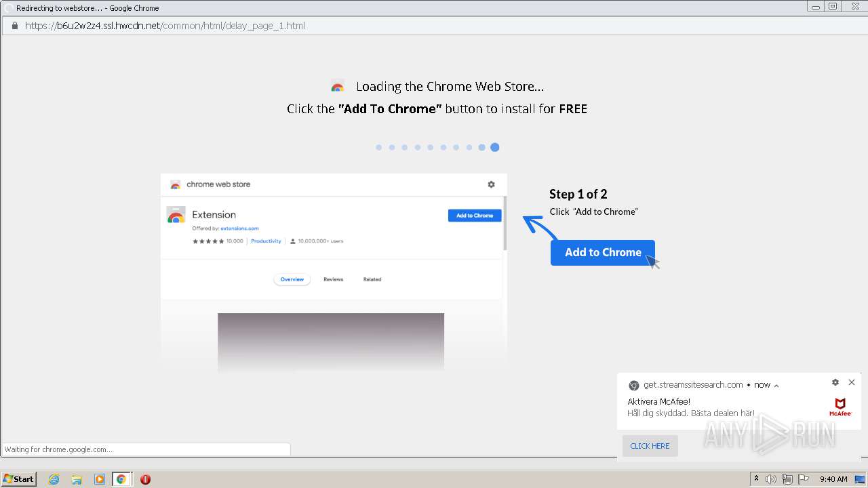
Task: Select the Reviews tab
Action: (x=333, y=279)
